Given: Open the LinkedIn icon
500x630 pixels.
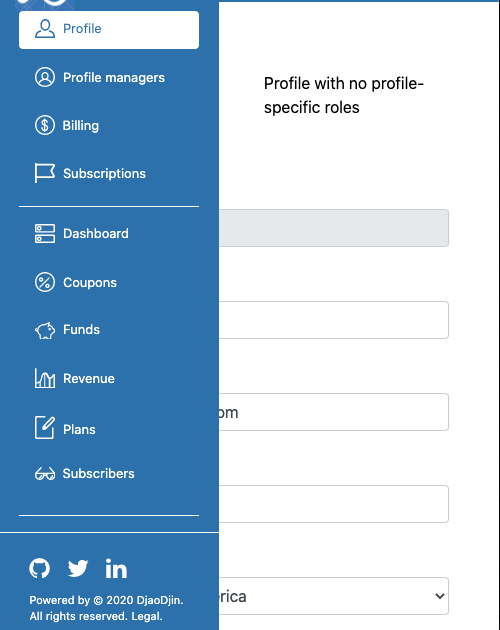Looking at the screenshot, I should pos(116,569).
